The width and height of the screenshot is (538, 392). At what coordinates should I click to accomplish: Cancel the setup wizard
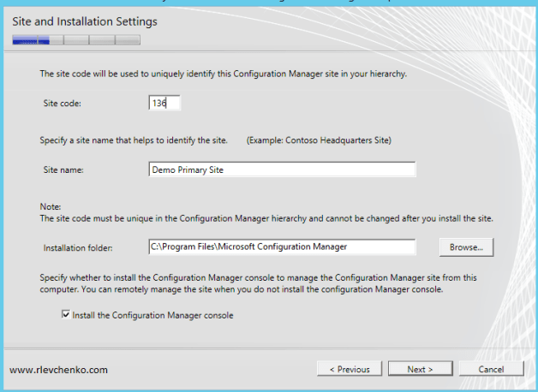[491, 369]
